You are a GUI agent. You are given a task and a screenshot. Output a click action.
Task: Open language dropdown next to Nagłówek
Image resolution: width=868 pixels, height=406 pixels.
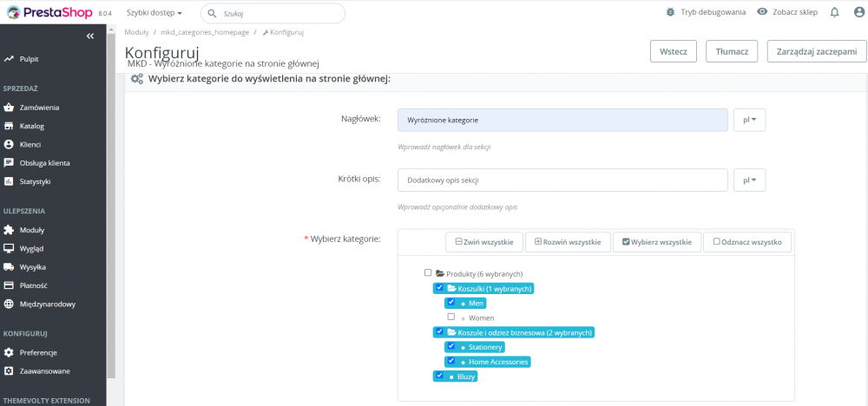pos(749,120)
